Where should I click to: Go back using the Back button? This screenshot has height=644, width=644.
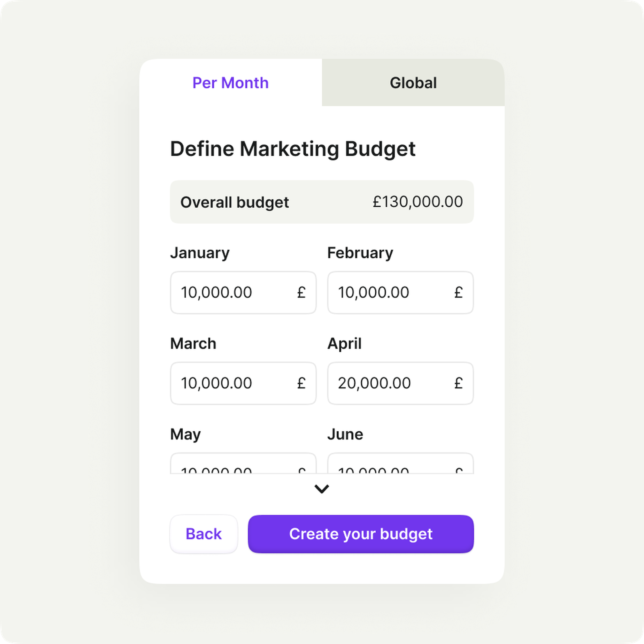[x=204, y=534]
